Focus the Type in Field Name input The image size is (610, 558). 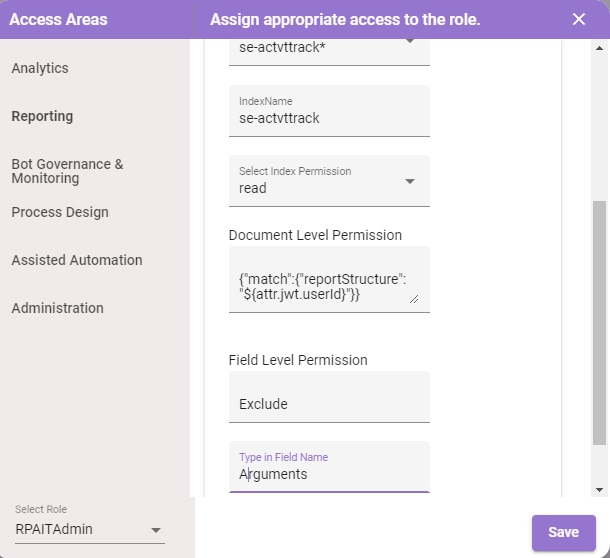point(329,467)
